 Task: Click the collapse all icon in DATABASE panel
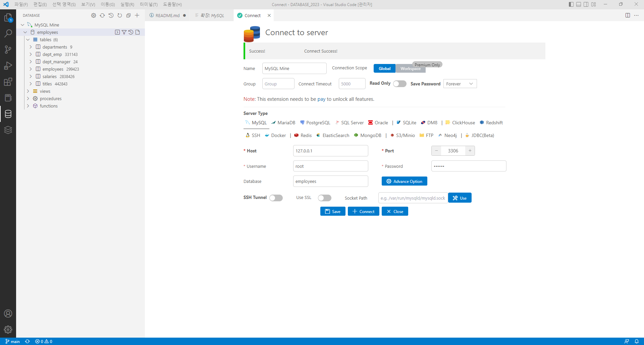128,15
